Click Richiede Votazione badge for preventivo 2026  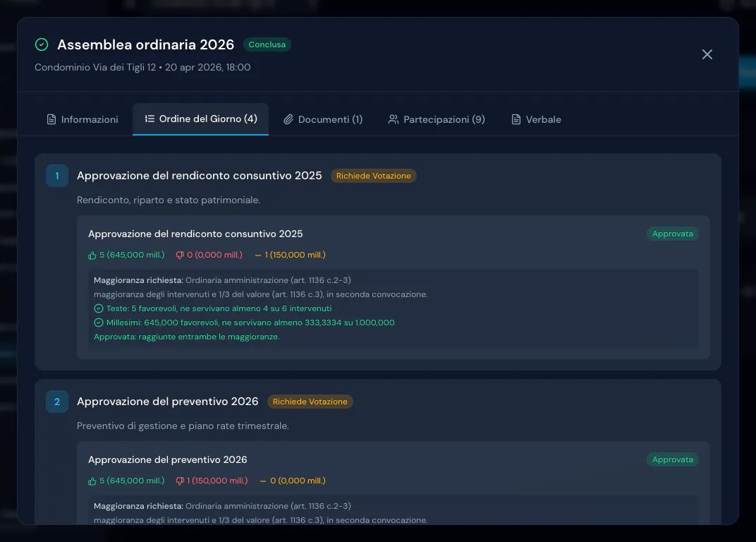[x=310, y=402]
